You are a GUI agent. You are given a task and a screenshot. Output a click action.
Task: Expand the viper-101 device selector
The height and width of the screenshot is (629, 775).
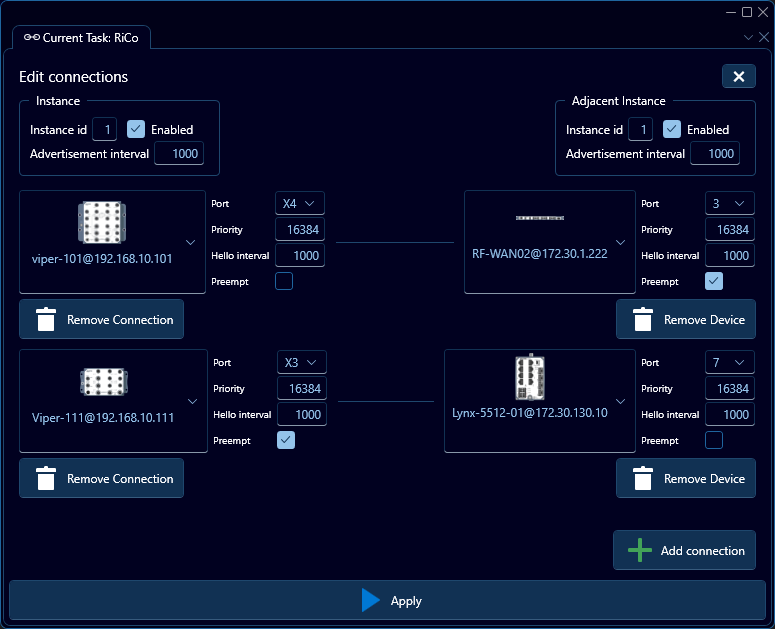pyautogui.click(x=190, y=243)
